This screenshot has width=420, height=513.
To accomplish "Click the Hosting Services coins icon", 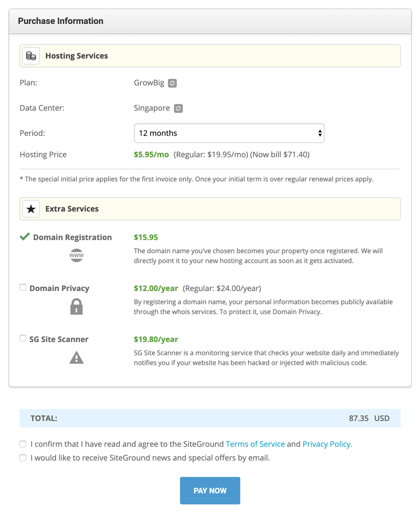I will pyautogui.click(x=31, y=56).
